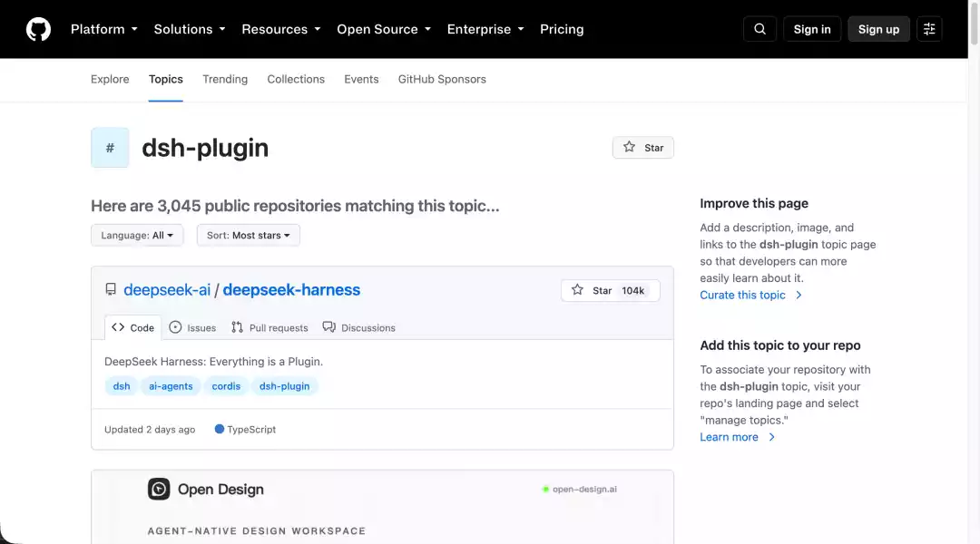Image resolution: width=980 pixels, height=544 pixels.
Task: Click the cordis topic tag
Action: click(x=226, y=386)
